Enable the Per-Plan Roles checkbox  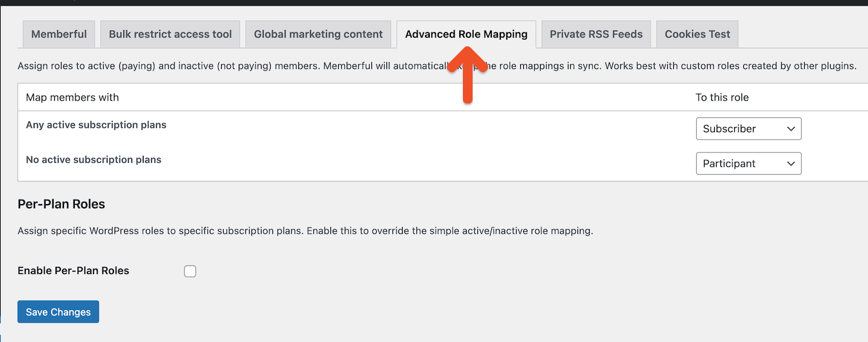point(190,271)
